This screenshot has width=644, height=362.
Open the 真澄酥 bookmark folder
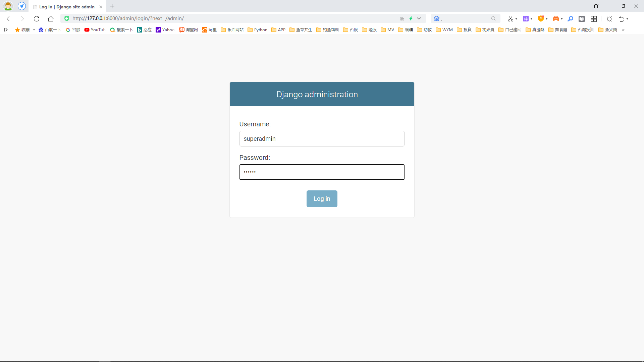pos(535,30)
